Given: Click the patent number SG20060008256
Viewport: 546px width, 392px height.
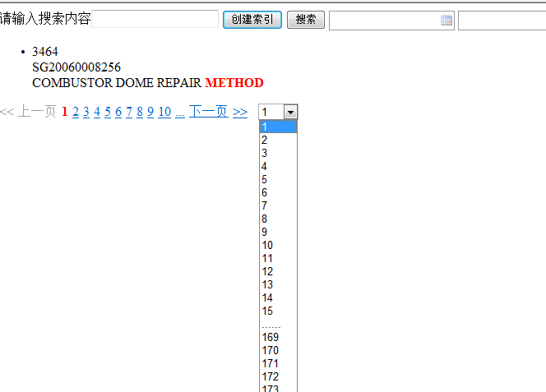Looking at the screenshot, I should tap(76, 67).
